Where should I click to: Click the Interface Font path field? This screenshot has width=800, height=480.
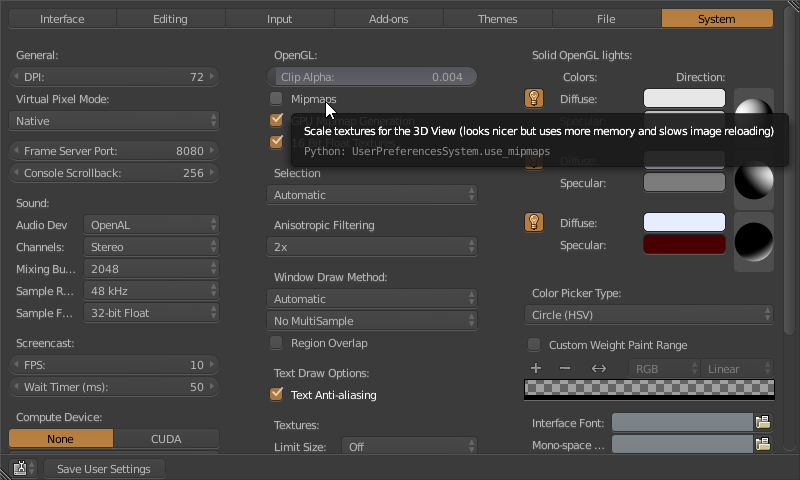[683, 422]
